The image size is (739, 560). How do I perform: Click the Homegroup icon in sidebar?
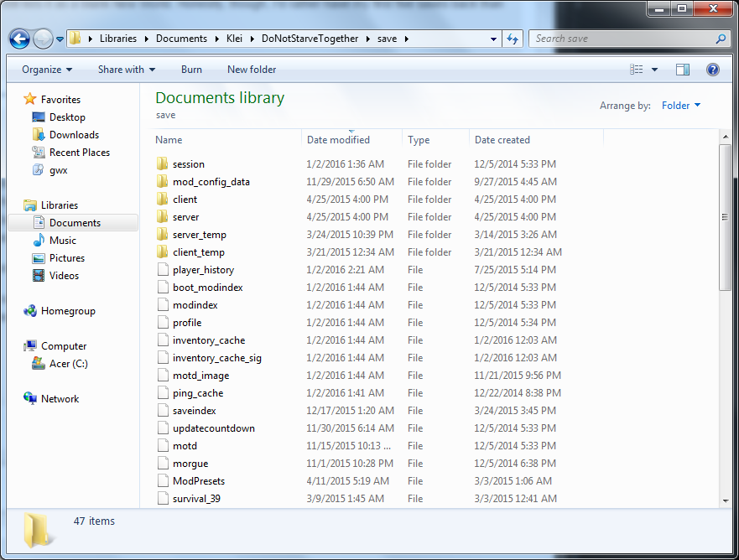coord(30,311)
